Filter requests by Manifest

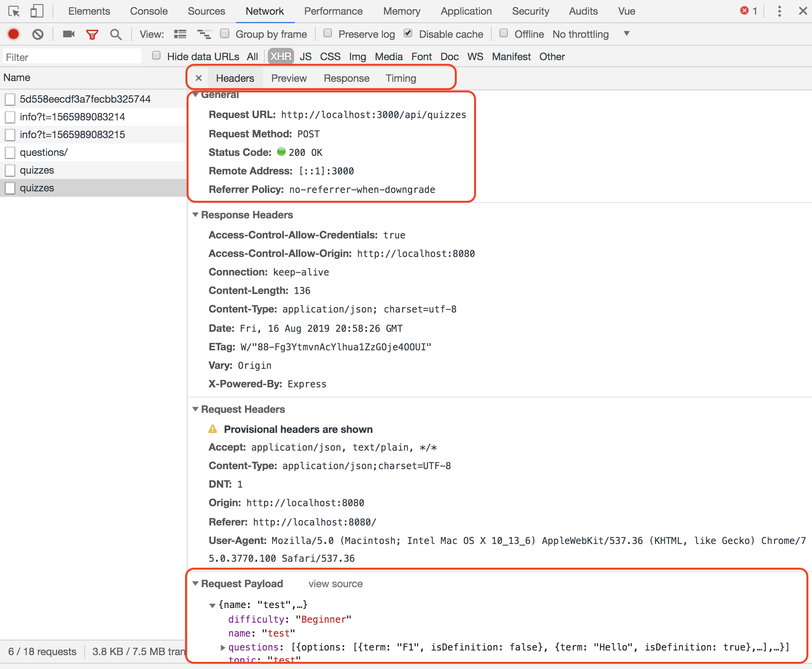(x=511, y=57)
